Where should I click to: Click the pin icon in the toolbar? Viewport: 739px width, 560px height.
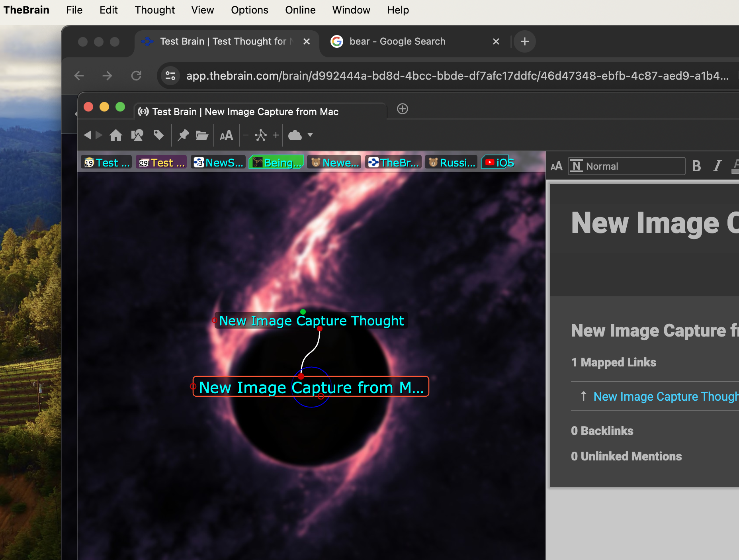coord(183,135)
